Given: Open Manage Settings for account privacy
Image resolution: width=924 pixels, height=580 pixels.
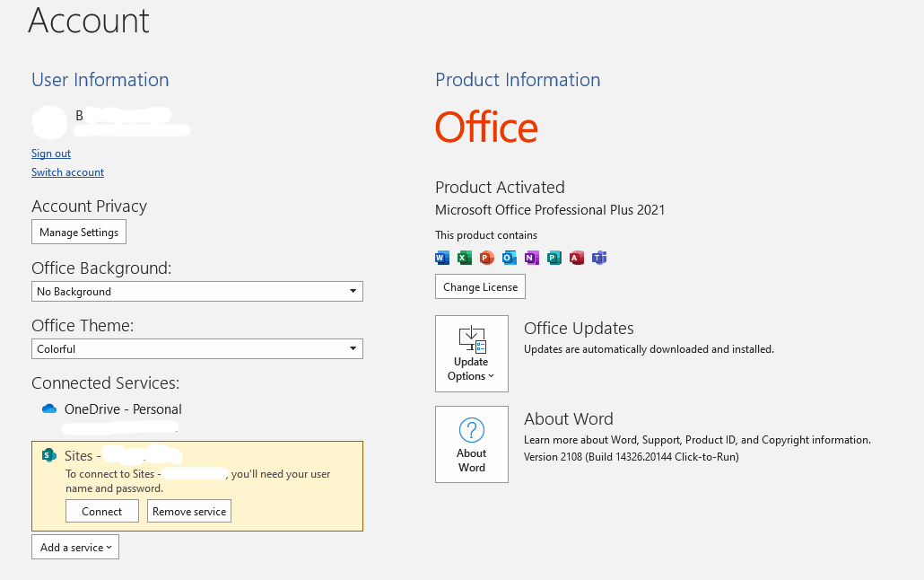Looking at the screenshot, I should [x=79, y=232].
